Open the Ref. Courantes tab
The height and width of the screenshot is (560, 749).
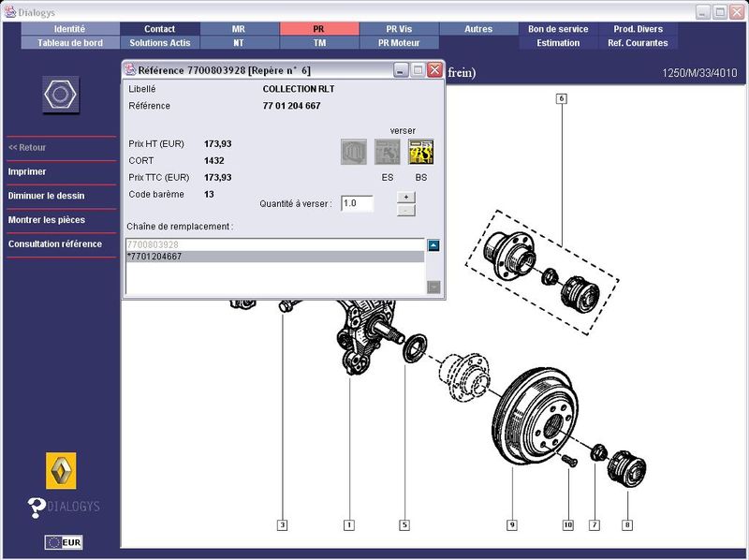638,42
